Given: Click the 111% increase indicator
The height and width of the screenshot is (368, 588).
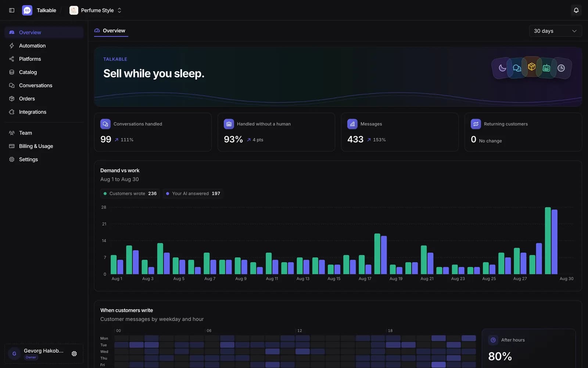Looking at the screenshot, I should (x=124, y=140).
